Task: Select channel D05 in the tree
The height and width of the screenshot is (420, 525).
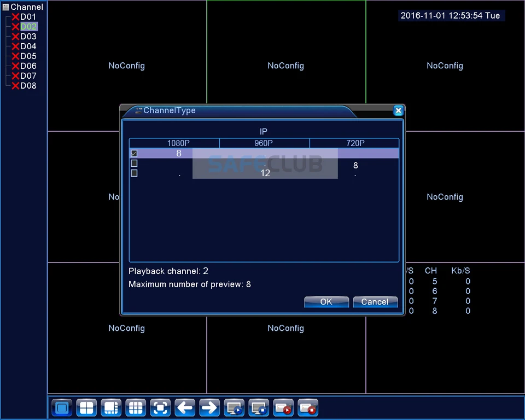Action: pos(28,56)
